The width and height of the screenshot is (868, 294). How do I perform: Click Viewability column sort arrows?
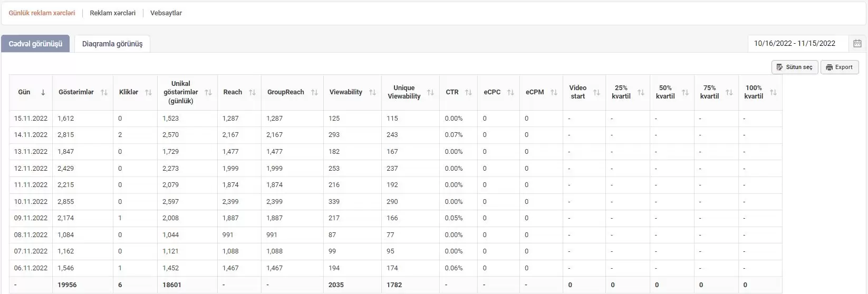point(372,92)
